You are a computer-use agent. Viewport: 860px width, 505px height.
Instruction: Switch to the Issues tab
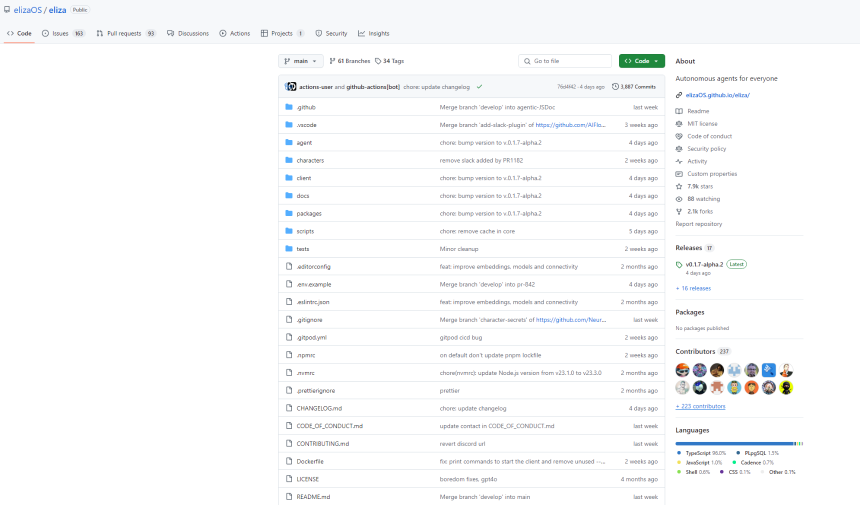(63, 33)
